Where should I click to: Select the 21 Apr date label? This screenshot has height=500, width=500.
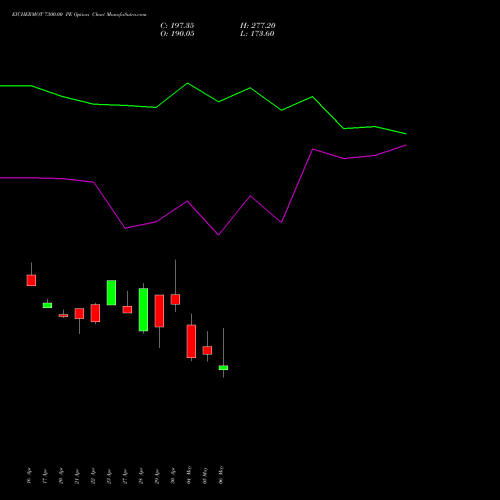77,475
